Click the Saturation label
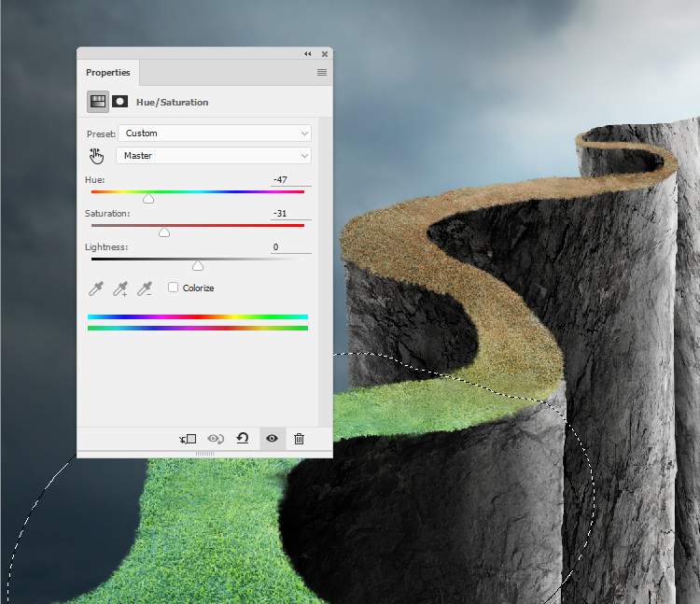The width and height of the screenshot is (700, 604). click(107, 214)
